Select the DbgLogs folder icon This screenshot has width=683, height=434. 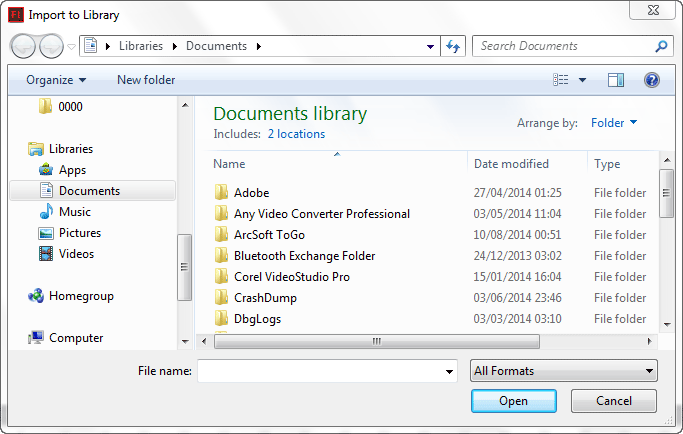221,318
